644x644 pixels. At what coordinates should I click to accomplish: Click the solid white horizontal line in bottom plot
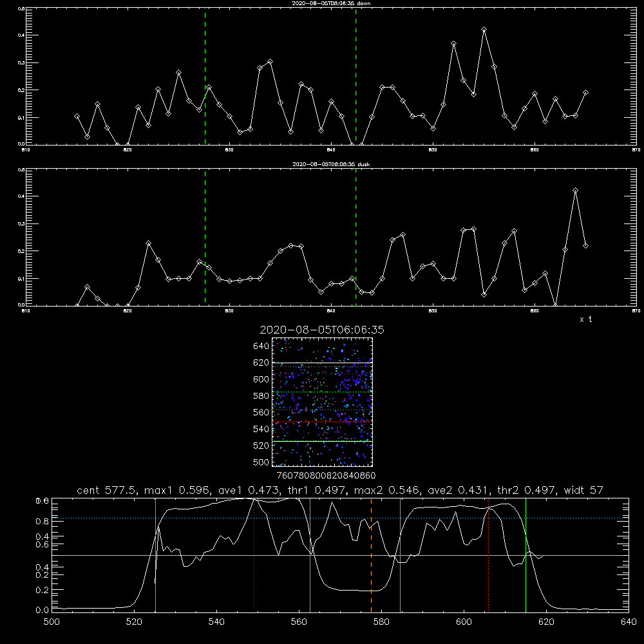[x=340, y=555]
